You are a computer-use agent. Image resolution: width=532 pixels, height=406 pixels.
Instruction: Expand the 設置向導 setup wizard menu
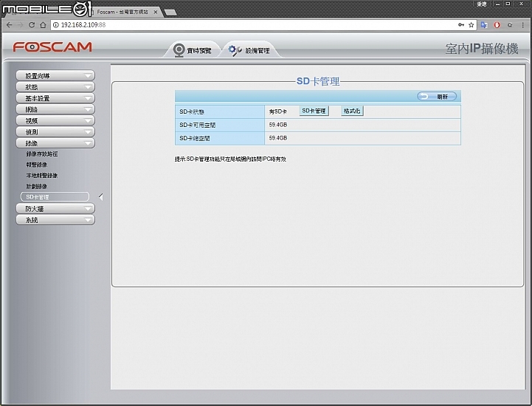coord(55,76)
